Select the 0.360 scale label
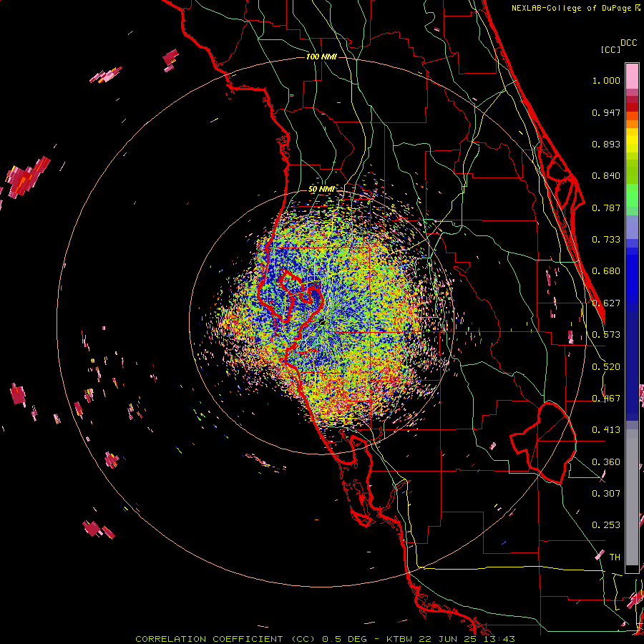This screenshot has width=644, height=644. point(606,462)
